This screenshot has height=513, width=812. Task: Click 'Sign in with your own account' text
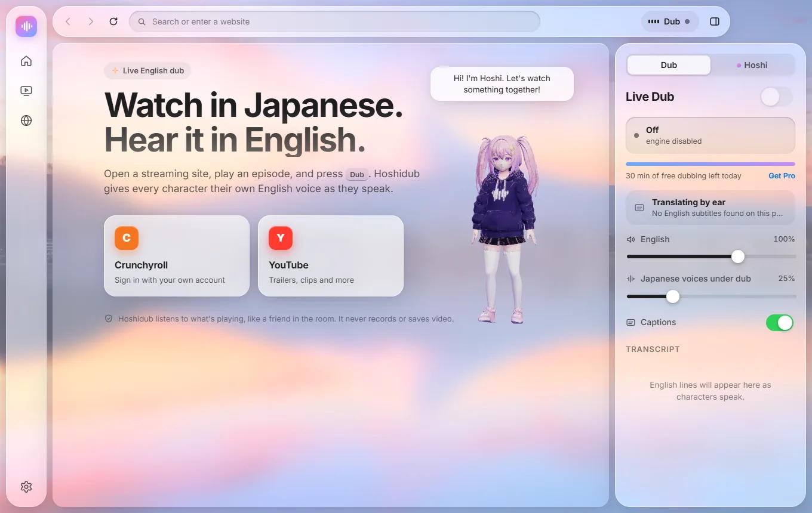170,280
